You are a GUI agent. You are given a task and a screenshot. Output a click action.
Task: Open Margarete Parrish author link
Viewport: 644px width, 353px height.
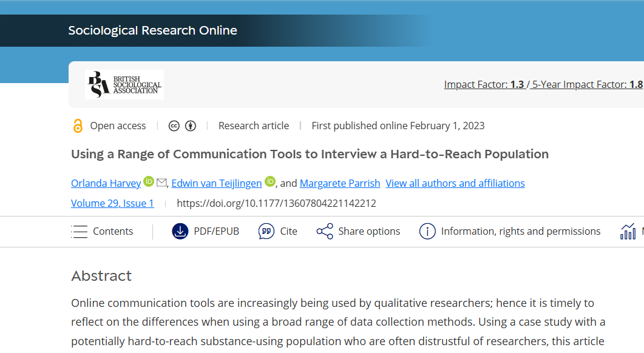[340, 183]
